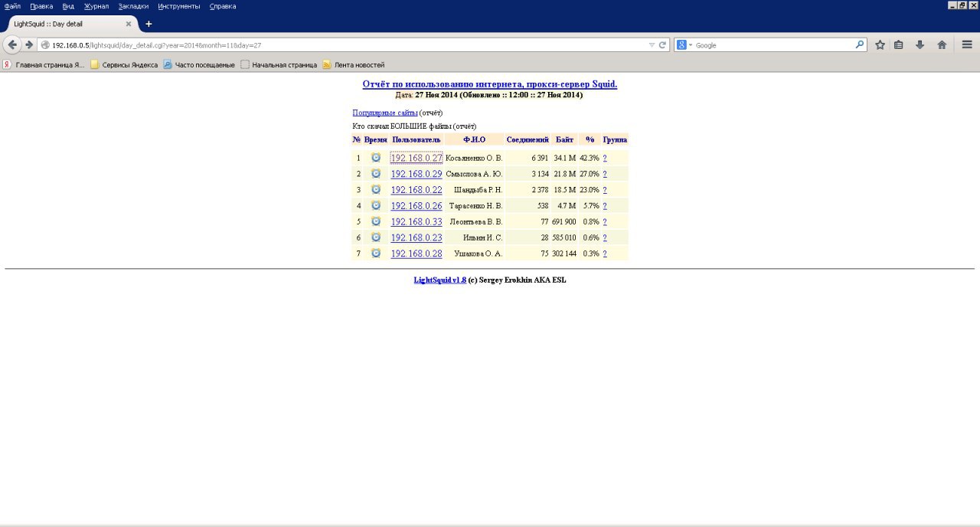This screenshot has width=980, height=527.
Task: Open user link 192.168.0.26
Action: pyautogui.click(x=416, y=206)
